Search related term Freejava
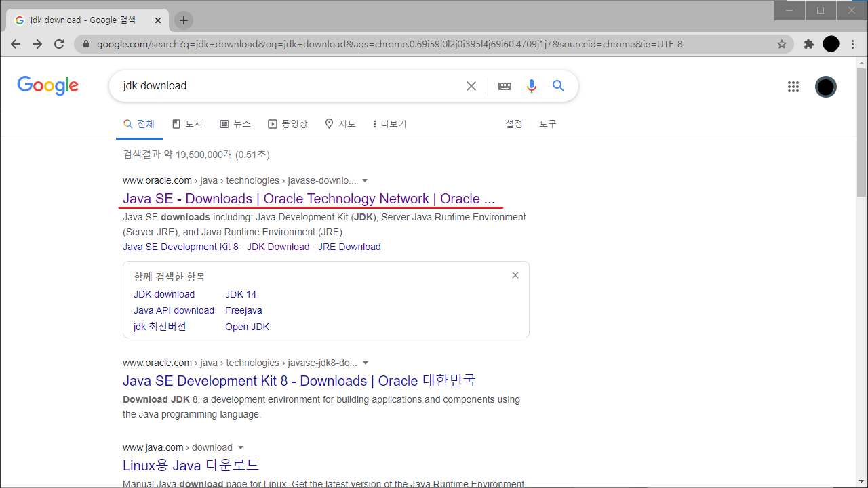Image resolution: width=868 pixels, height=488 pixels. point(243,310)
